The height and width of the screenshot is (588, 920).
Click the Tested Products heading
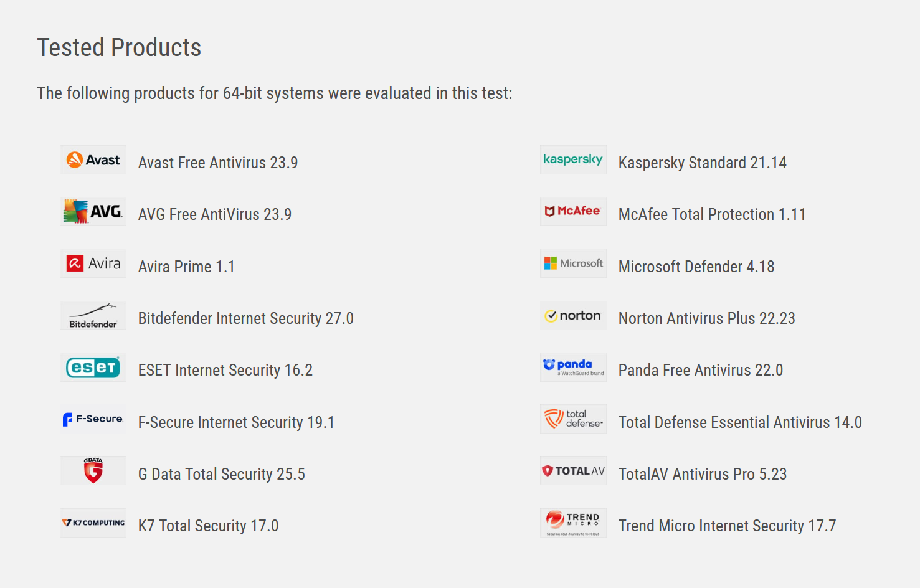119,48
